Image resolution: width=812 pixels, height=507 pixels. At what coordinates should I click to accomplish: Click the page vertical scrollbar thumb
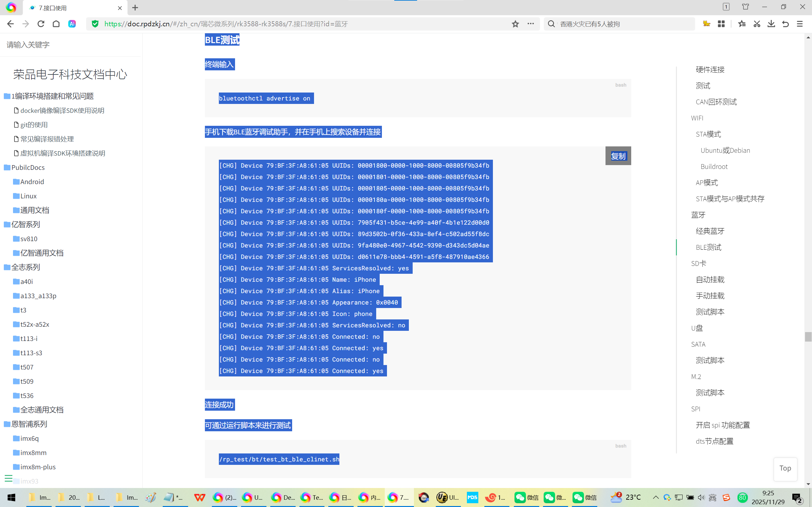[x=808, y=336]
